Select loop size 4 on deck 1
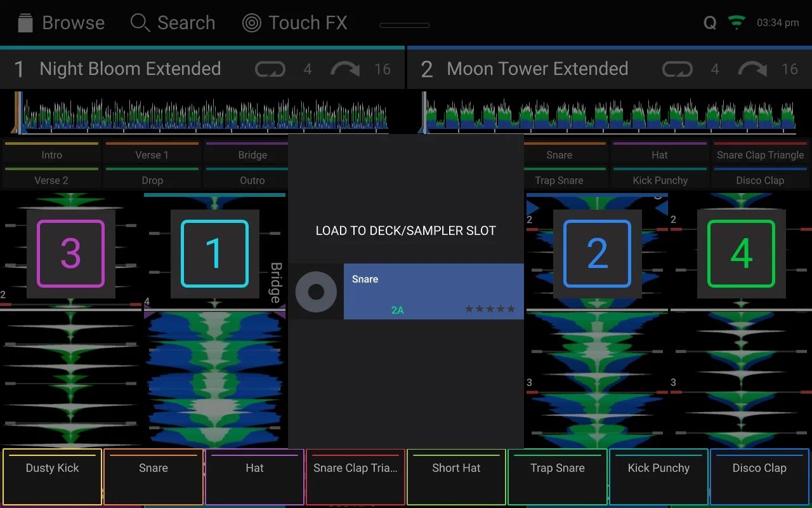Viewport: 812px width, 508px height. (x=308, y=69)
